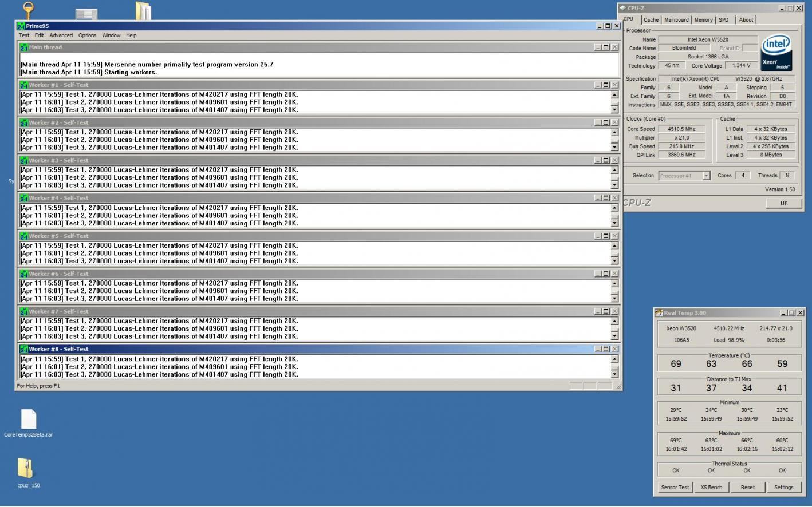Click the 69 core temperature reading
This screenshot has width=812, height=507.
click(676, 364)
